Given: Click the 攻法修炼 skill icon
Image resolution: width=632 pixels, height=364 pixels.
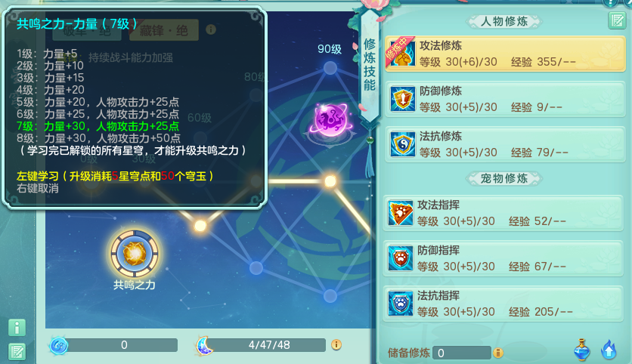Looking at the screenshot, I should pos(402,54).
